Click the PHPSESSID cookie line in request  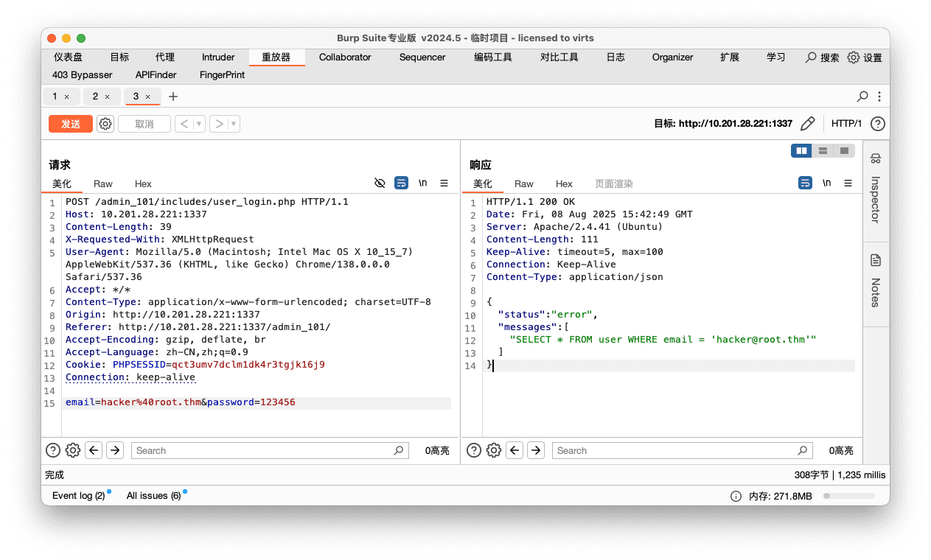[x=195, y=365]
